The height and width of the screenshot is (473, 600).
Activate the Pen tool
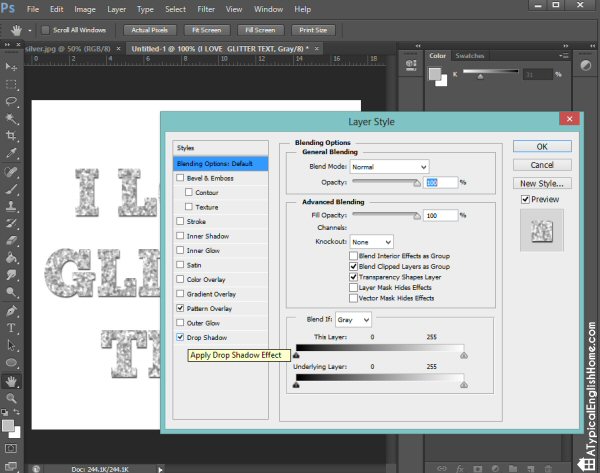(x=11, y=310)
